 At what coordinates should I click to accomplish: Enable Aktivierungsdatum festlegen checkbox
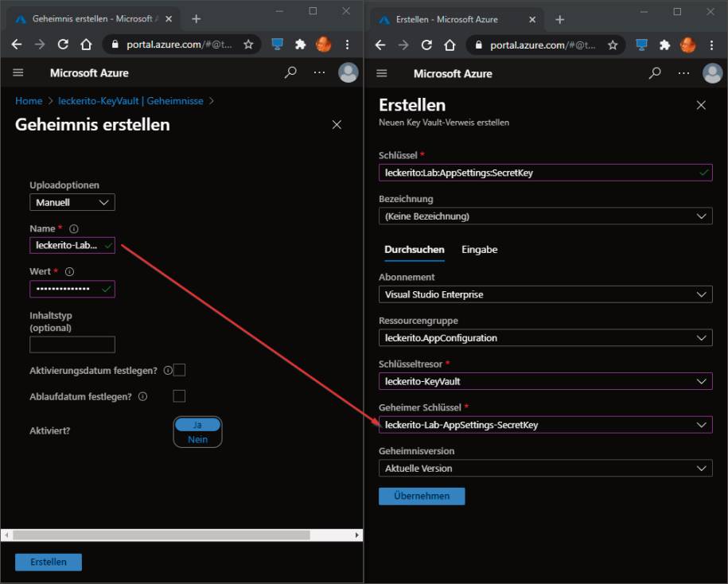point(179,370)
